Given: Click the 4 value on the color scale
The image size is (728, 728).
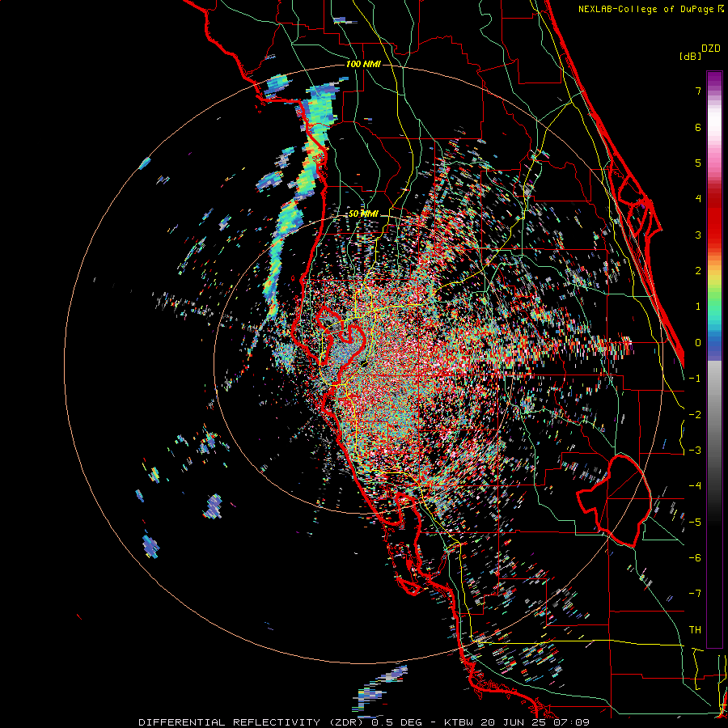Looking at the screenshot, I should point(698,199).
